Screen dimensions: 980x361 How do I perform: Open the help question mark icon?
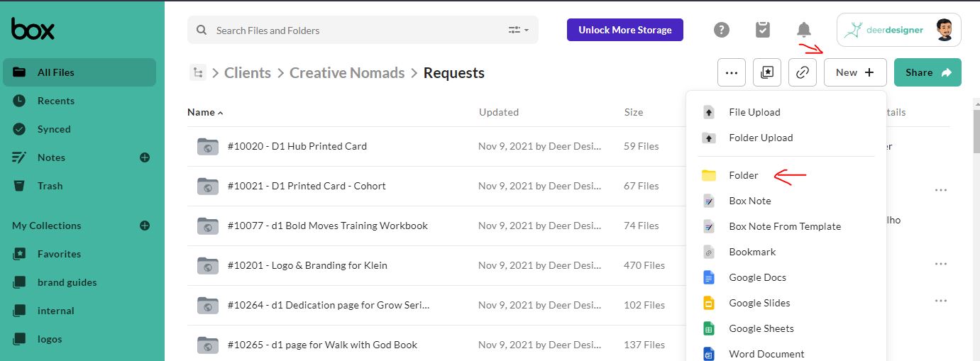pos(722,30)
